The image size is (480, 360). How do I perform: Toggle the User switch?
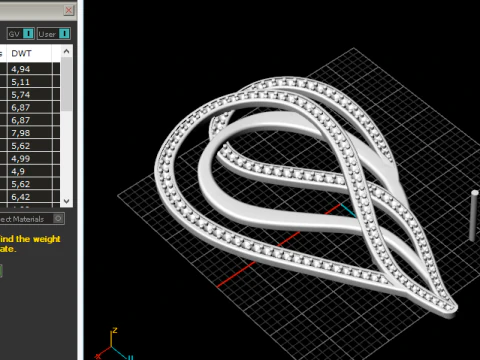(54, 34)
